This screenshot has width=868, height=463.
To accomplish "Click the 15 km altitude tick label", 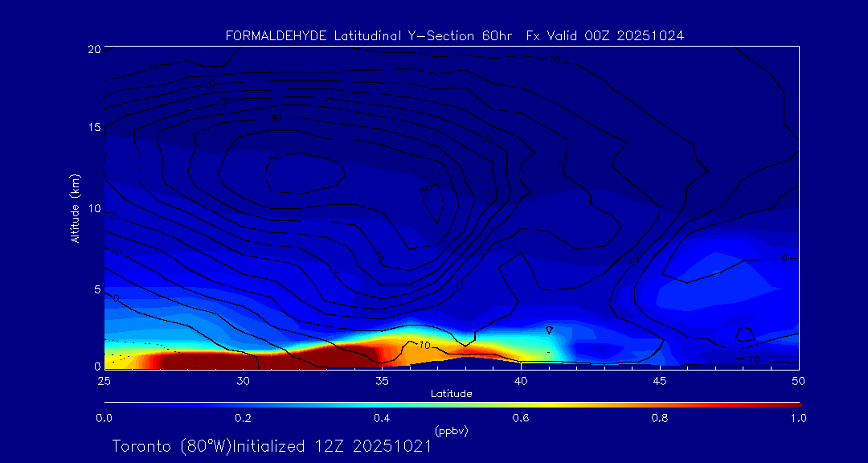I will coord(93,129).
